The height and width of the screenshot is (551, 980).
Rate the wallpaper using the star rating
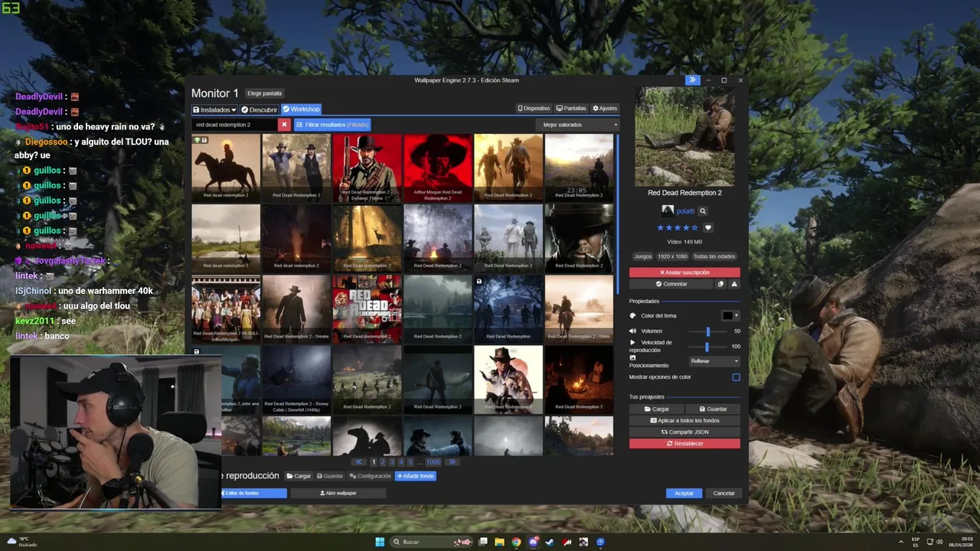pyautogui.click(x=678, y=227)
